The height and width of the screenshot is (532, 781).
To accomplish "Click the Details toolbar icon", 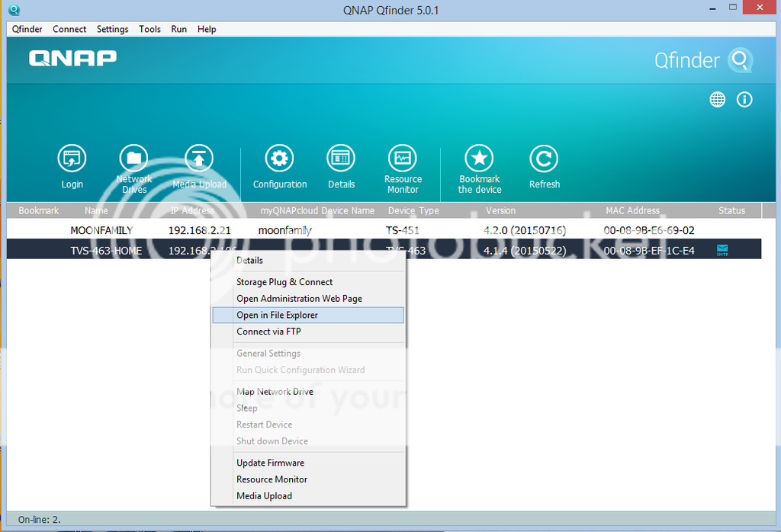I will click(341, 159).
